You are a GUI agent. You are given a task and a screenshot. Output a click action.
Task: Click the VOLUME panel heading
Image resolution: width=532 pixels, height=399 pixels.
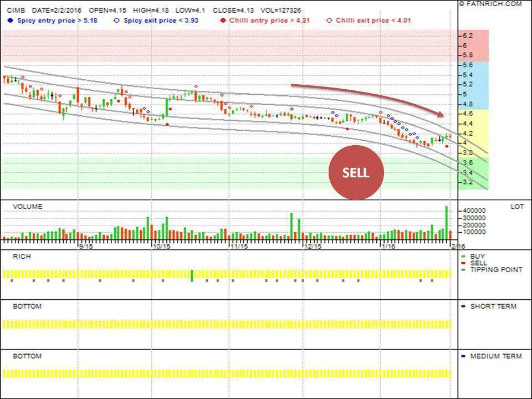point(27,207)
